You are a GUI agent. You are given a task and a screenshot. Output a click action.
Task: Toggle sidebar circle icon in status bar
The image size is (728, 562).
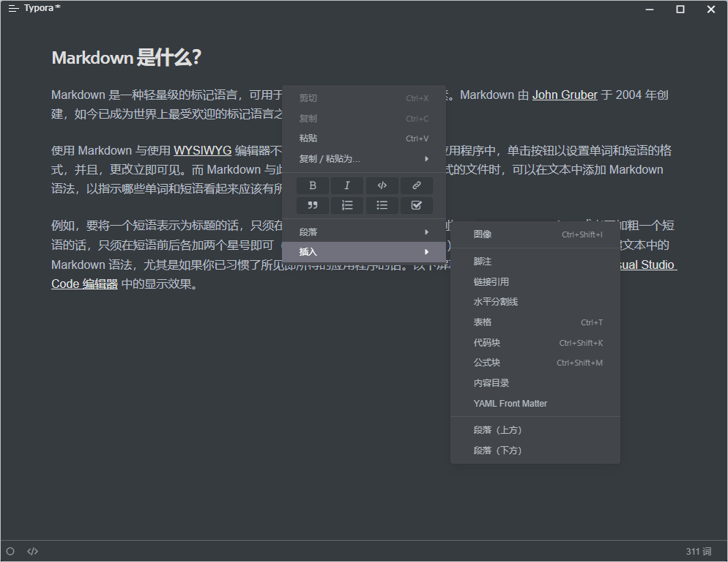[10, 551]
